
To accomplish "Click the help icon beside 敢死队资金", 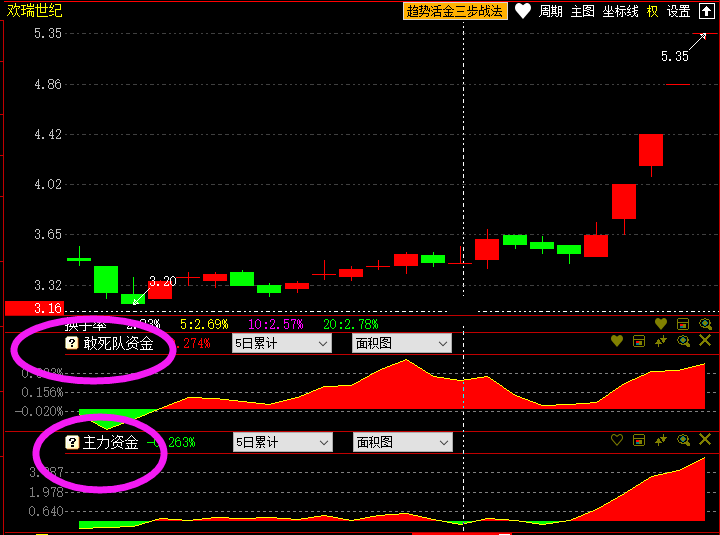I will pyautogui.click(x=72, y=343).
